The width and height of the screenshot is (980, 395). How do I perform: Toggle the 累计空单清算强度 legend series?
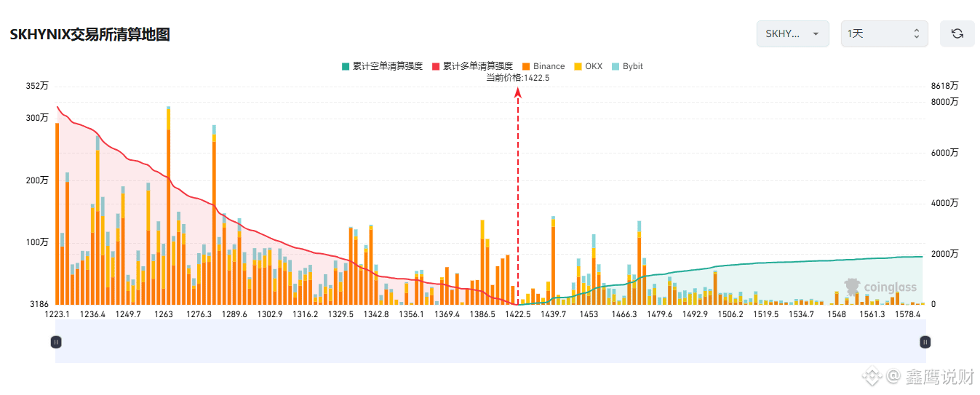382,66
